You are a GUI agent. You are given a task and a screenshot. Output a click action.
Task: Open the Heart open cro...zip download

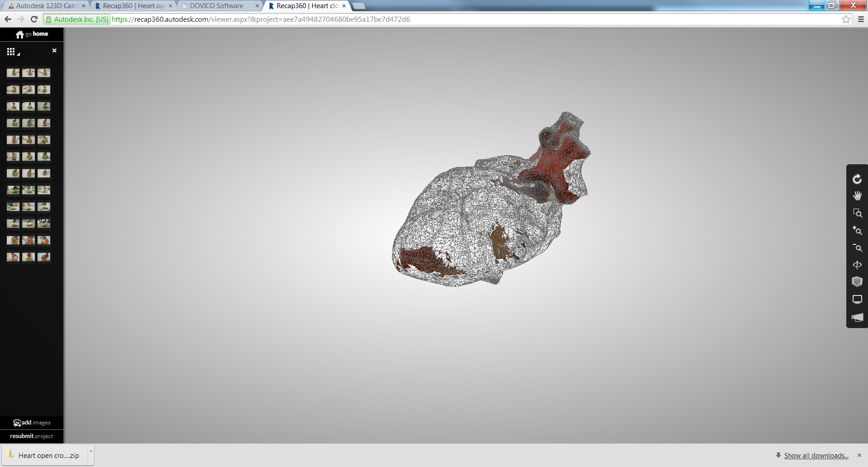pos(44,455)
